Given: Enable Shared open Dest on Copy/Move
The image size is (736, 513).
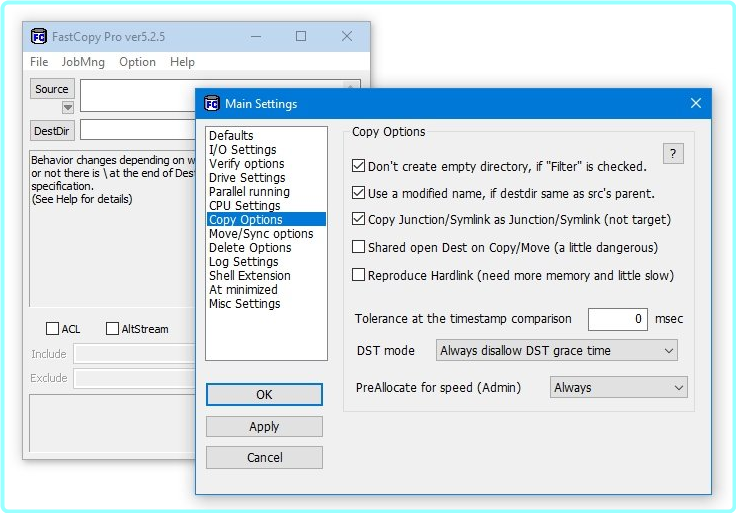Looking at the screenshot, I should (359, 247).
